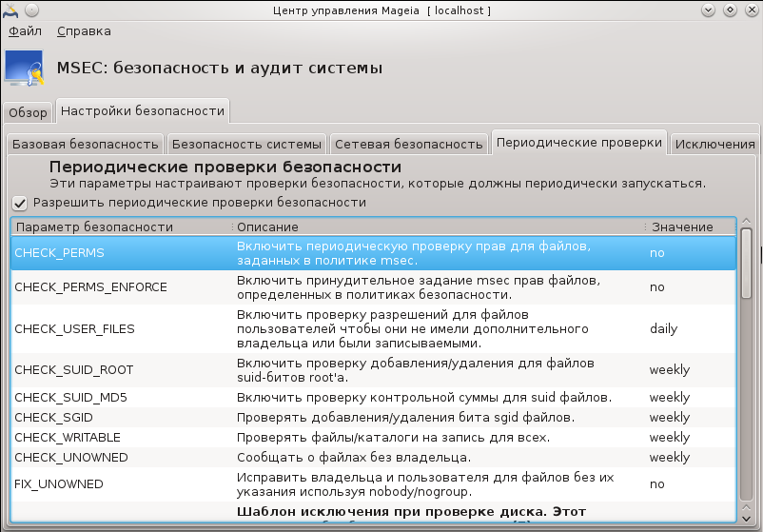Toggle 'Разрешить периодические проверки безопасности' checkbox
Screen dimensions: 763x532
tap(19, 203)
